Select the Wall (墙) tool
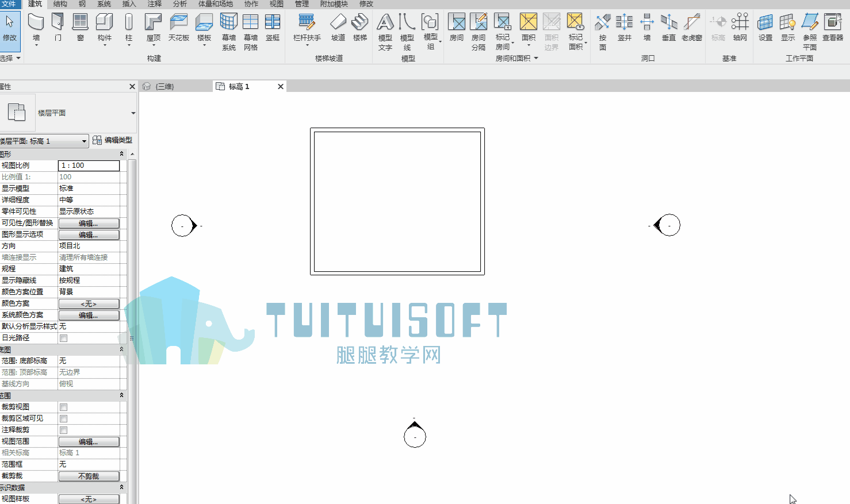Image resolution: width=850 pixels, height=504 pixels. 36,28
